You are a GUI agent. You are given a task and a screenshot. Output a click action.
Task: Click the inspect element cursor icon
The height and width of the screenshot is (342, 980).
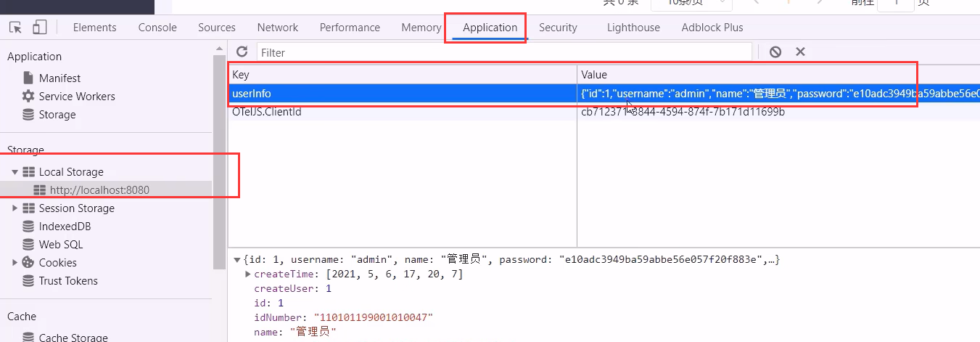[x=15, y=28]
